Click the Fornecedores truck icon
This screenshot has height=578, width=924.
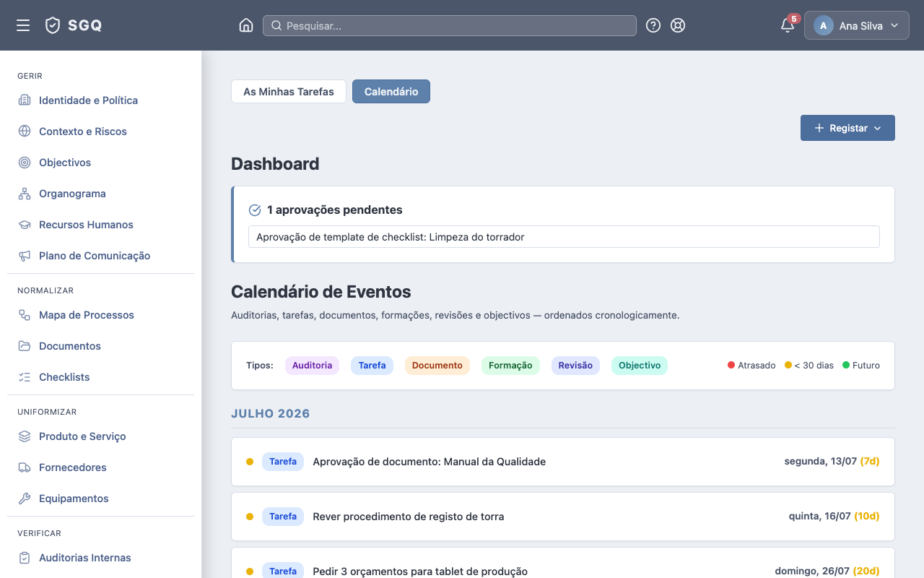click(25, 467)
